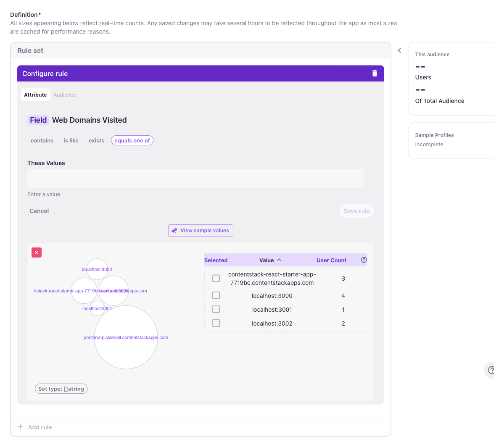Click the localhost:3002 value cell
504x447 pixels.
(272, 323)
